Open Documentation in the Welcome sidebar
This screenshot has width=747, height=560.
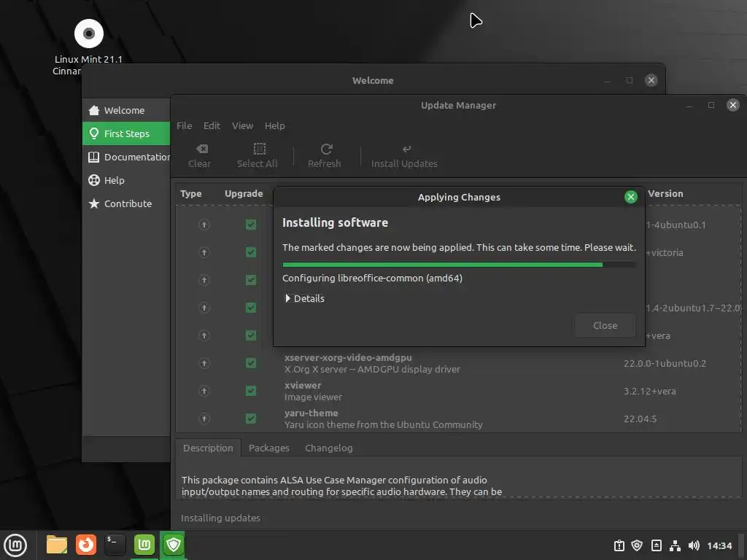click(x=126, y=157)
